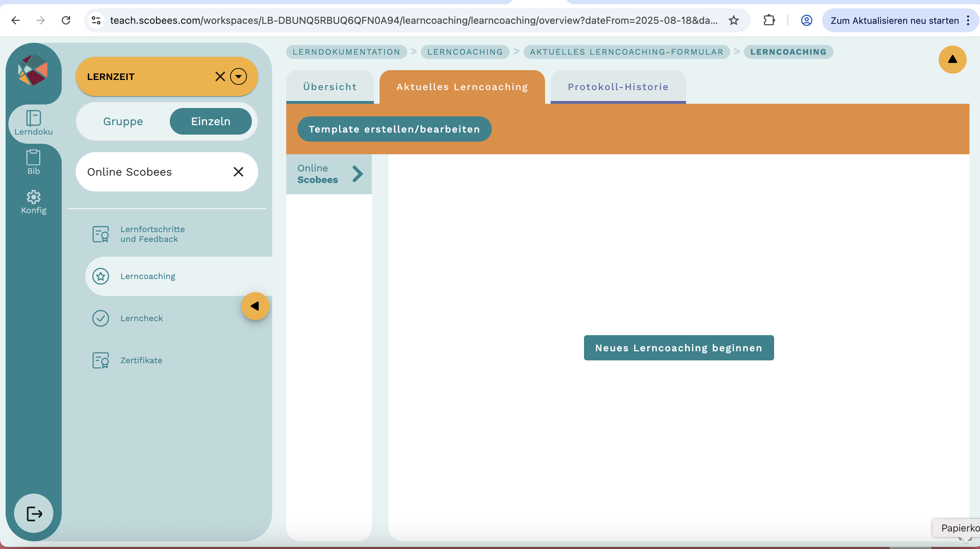Open the Protokoll-Historie tab
The width and height of the screenshot is (980, 549).
tap(618, 87)
